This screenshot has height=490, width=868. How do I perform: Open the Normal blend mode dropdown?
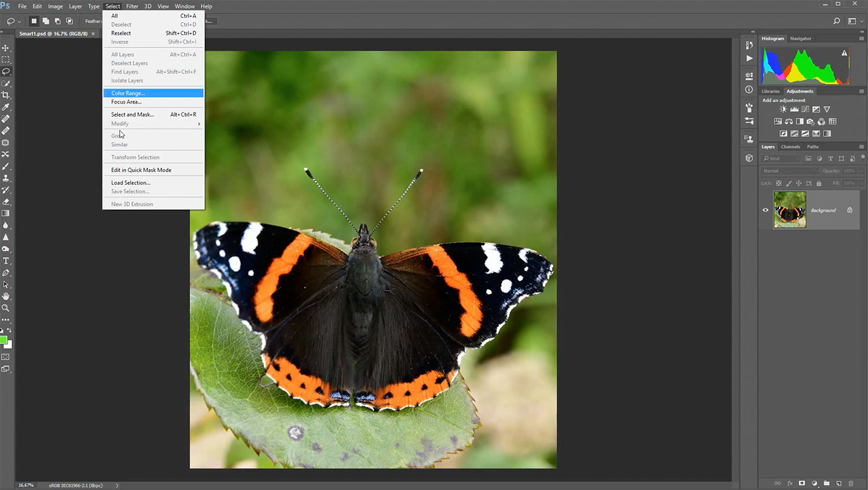[790, 171]
